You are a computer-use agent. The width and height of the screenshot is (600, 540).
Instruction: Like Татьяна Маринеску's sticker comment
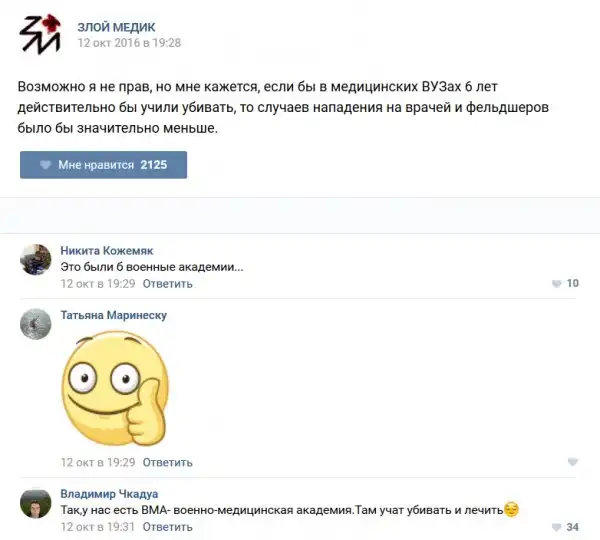[x=573, y=462]
